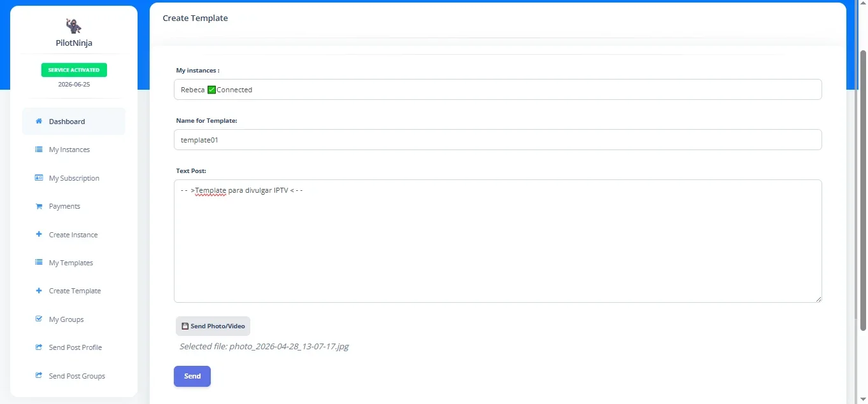Click the PilotNinja username text
The height and width of the screenshot is (404, 868).
74,43
